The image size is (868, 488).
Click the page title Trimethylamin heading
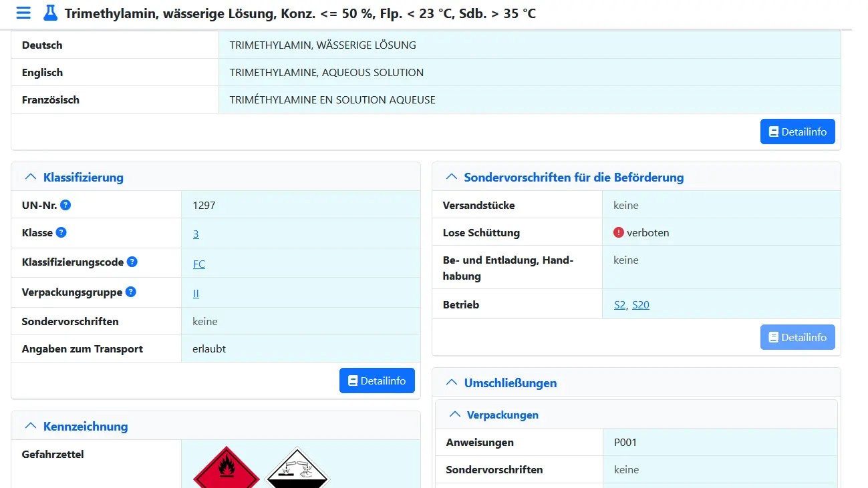point(300,13)
